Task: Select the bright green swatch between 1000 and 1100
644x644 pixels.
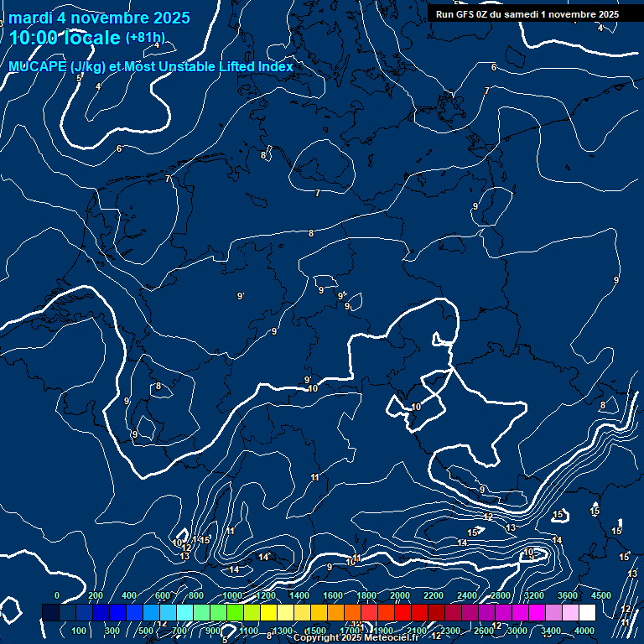Action: pyautogui.click(x=236, y=612)
